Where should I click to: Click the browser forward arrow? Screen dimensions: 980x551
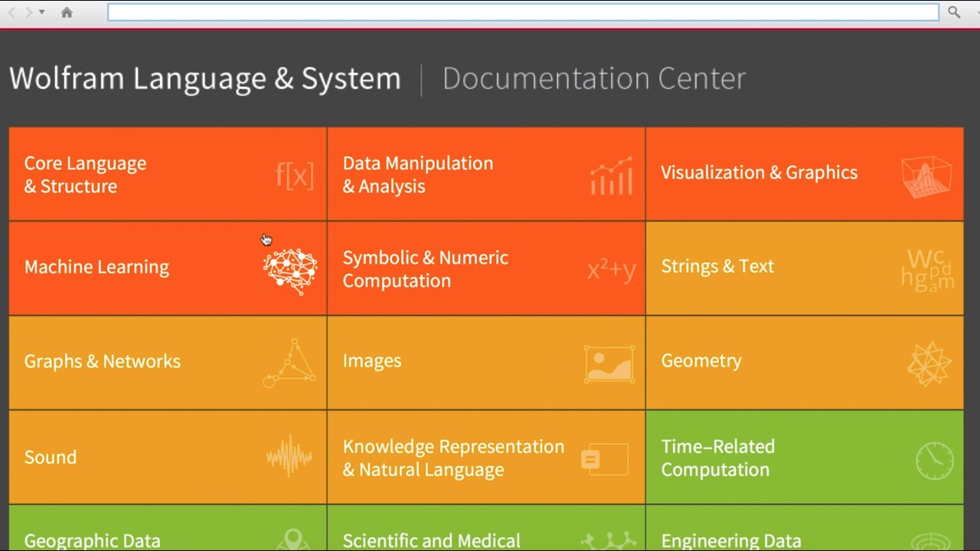[28, 12]
